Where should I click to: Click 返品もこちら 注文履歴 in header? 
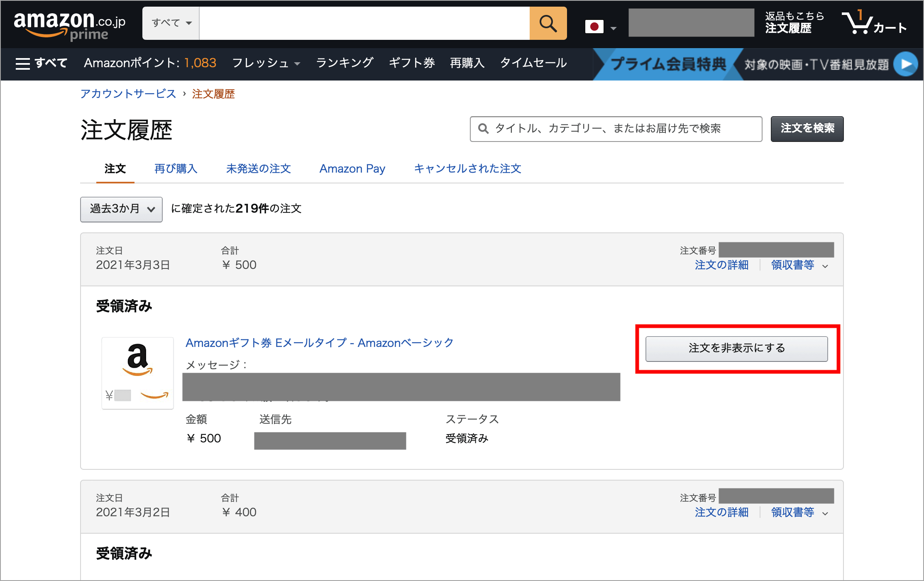tap(794, 23)
